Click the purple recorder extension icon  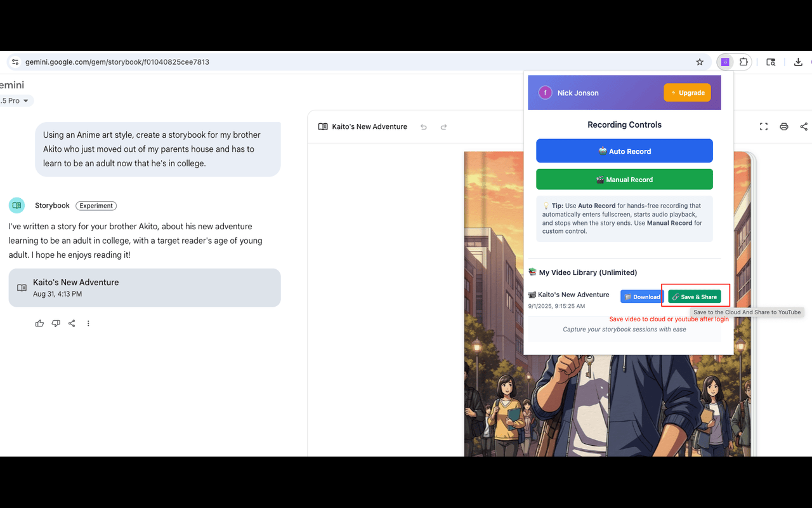(725, 62)
